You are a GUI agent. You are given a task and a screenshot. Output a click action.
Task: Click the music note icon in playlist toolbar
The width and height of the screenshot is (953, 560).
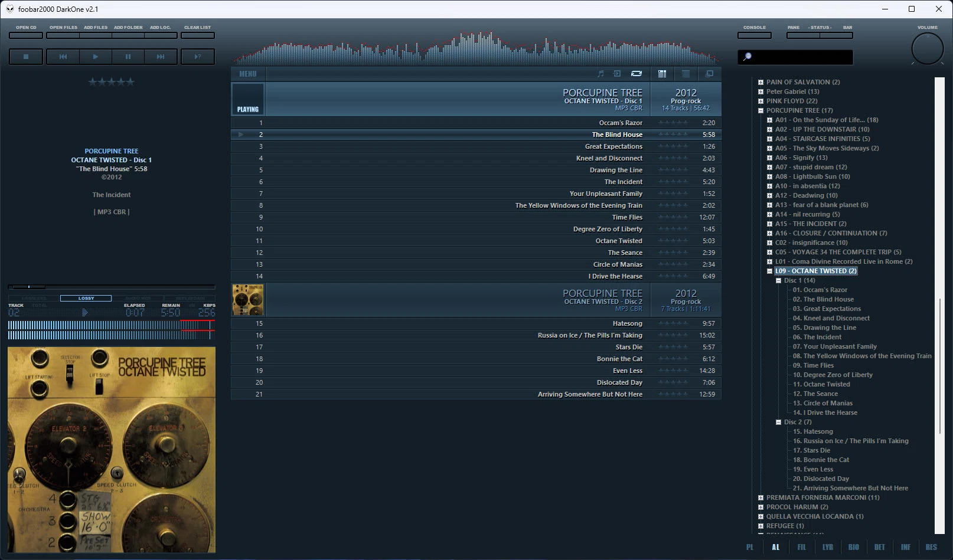click(x=600, y=74)
